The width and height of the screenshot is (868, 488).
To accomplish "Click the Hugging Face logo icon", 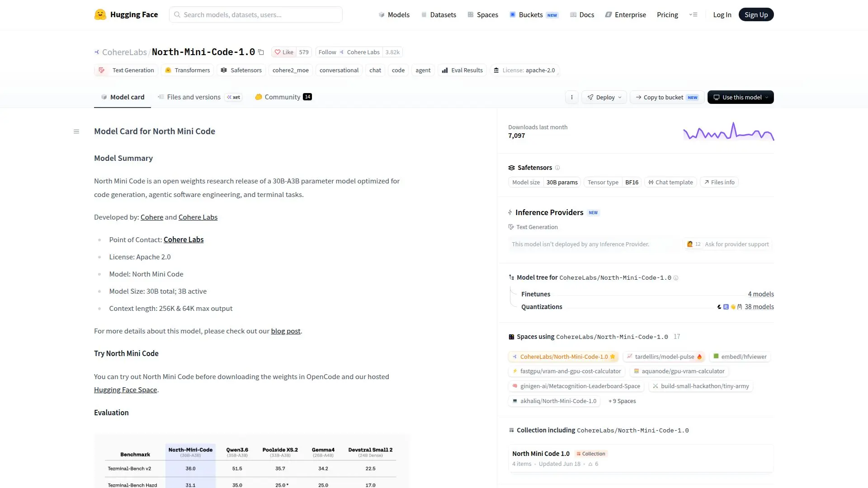I will point(100,14).
